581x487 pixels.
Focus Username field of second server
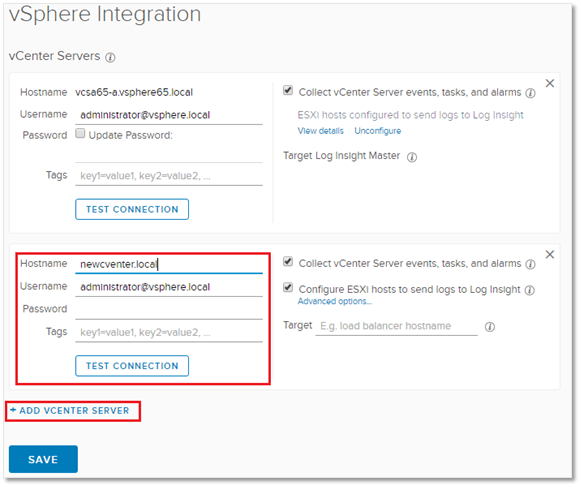click(x=169, y=287)
